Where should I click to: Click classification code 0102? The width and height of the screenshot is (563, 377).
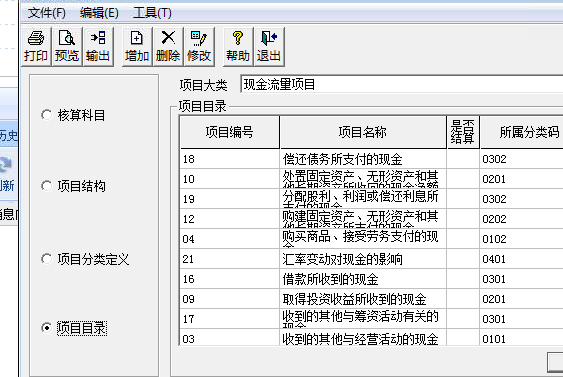(522, 239)
